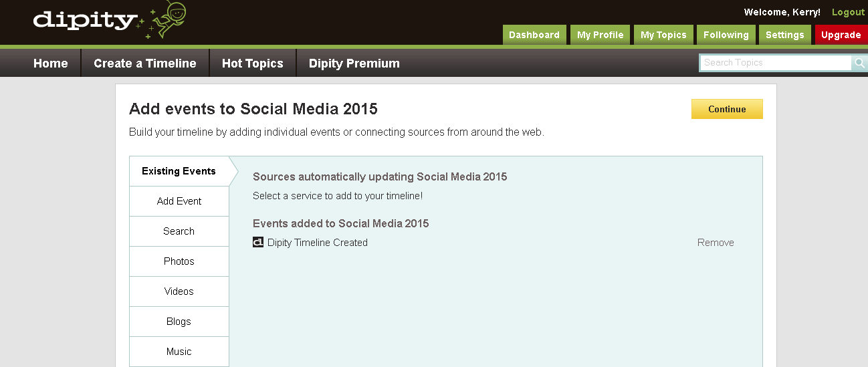Click the Dipity Timeline Created event icon

click(x=258, y=243)
